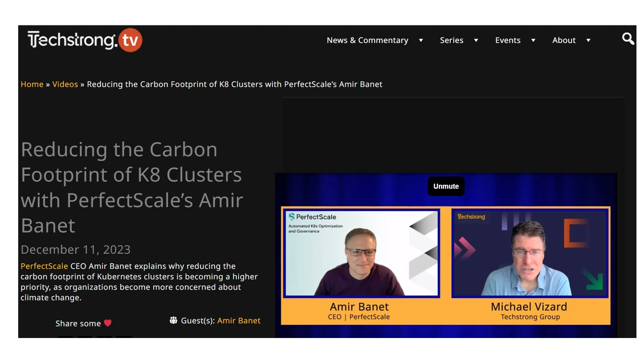Click the PerfectScale logo in video

pyautogui.click(x=312, y=217)
